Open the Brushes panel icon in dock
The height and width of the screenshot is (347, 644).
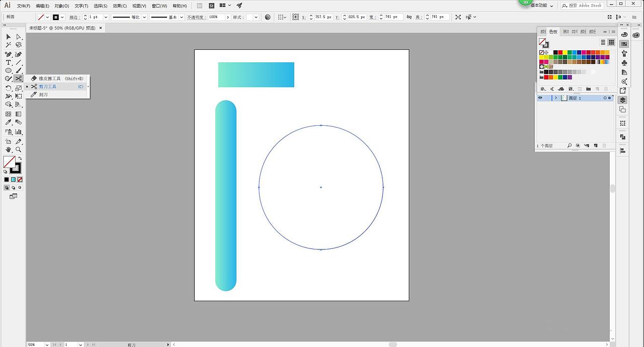click(x=624, y=53)
